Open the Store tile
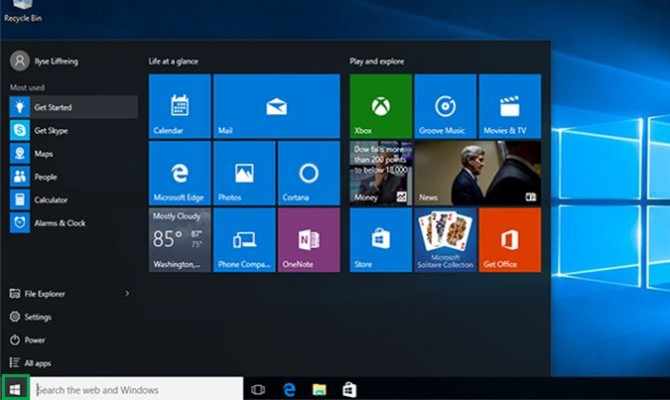The height and width of the screenshot is (400, 670). pos(381,240)
